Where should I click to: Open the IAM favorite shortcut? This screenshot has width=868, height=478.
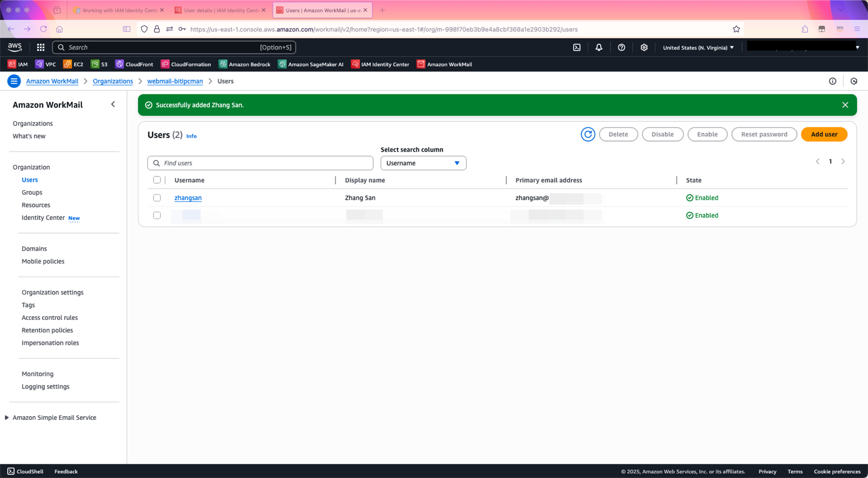(18, 64)
